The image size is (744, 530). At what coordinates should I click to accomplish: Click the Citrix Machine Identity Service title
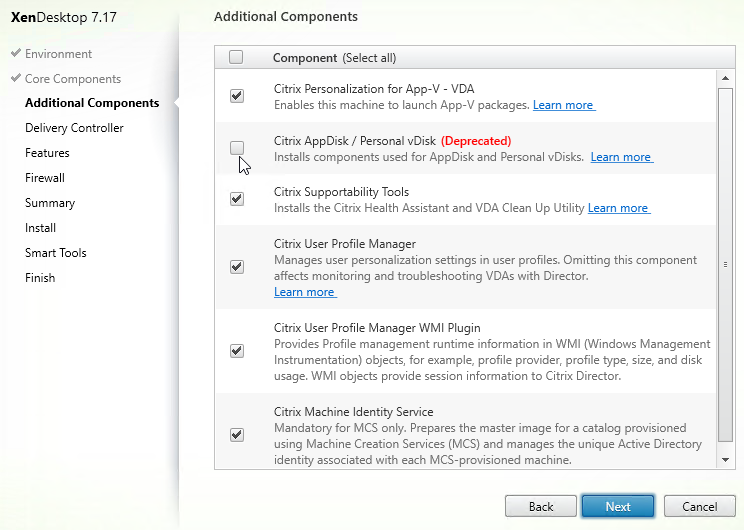[353, 412]
